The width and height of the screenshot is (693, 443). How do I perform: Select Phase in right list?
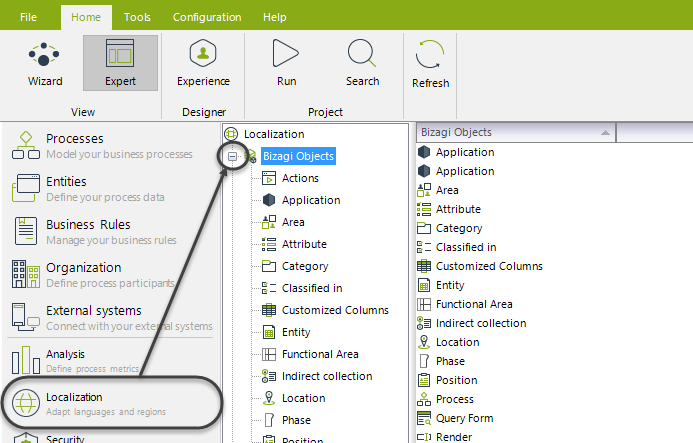(x=450, y=361)
